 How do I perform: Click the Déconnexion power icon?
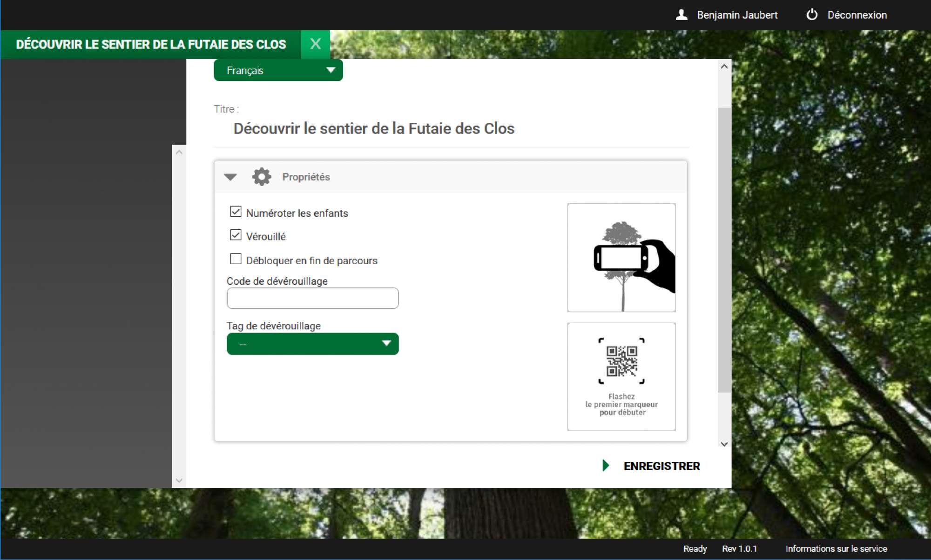point(812,15)
